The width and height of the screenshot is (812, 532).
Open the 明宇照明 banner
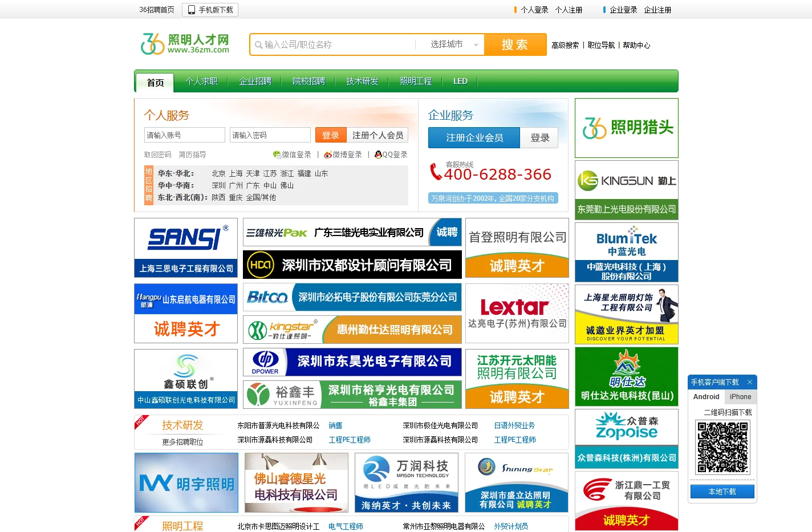click(186, 482)
